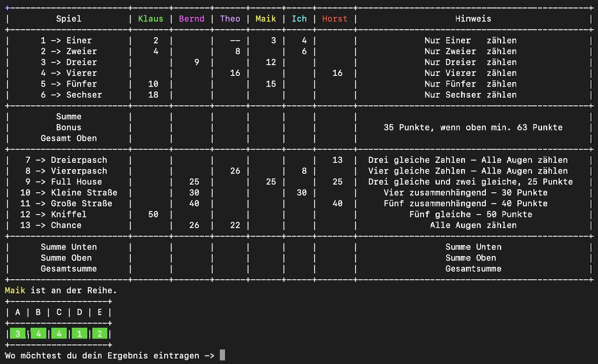Click the green die showing 2
This screenshot has width=598, height=364.
100,334
